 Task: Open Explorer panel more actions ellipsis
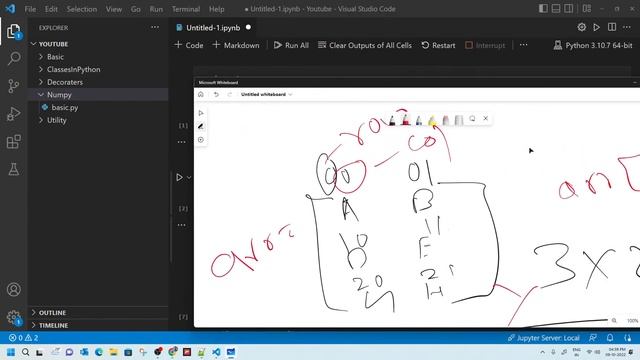tap(155, 27)
